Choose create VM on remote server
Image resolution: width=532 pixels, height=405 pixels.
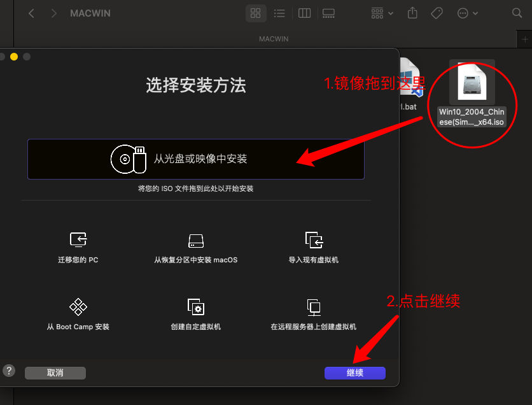tap(314, 315)
